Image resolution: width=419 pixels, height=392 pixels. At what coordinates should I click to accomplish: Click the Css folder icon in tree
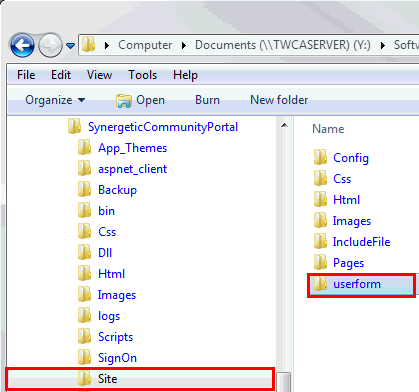pos(84,232)
